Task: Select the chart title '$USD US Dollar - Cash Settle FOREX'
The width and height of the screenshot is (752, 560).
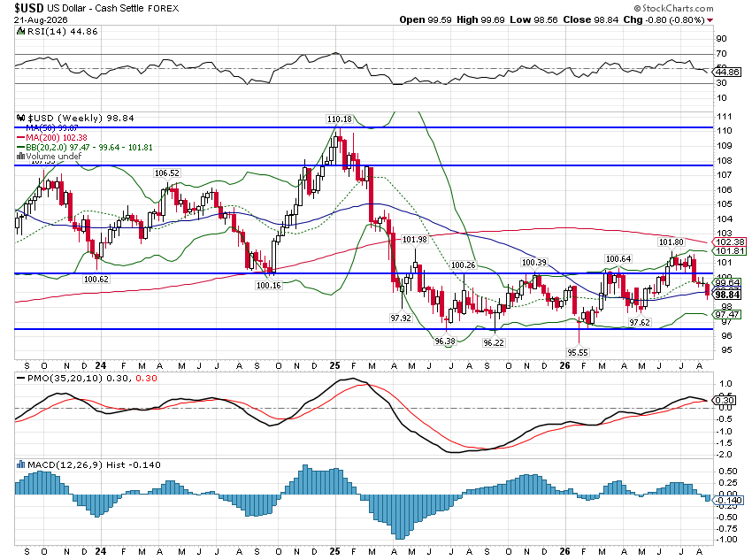Action: [x=96, y=8]
